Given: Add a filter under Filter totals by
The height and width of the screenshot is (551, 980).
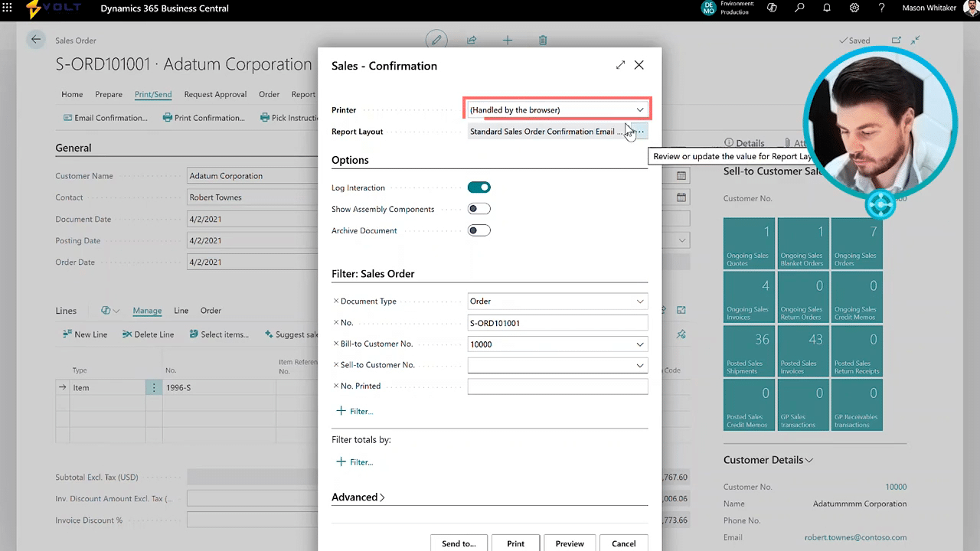Looking at the screenshot, I should pos(354,462).
